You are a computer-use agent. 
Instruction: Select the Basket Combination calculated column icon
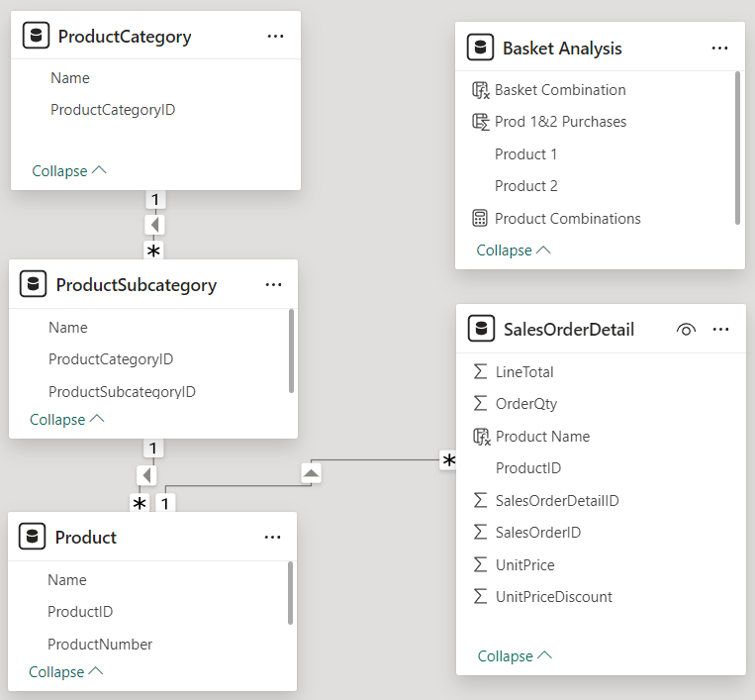(481, 90)
